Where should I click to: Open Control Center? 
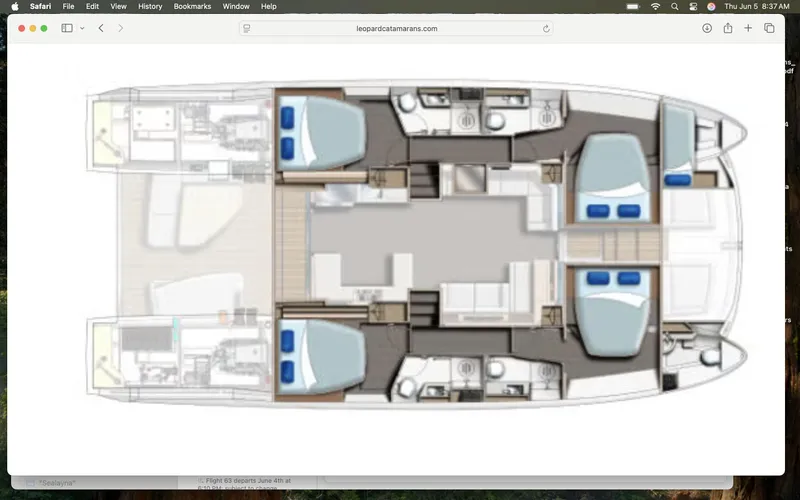click(x=693, y=6)
